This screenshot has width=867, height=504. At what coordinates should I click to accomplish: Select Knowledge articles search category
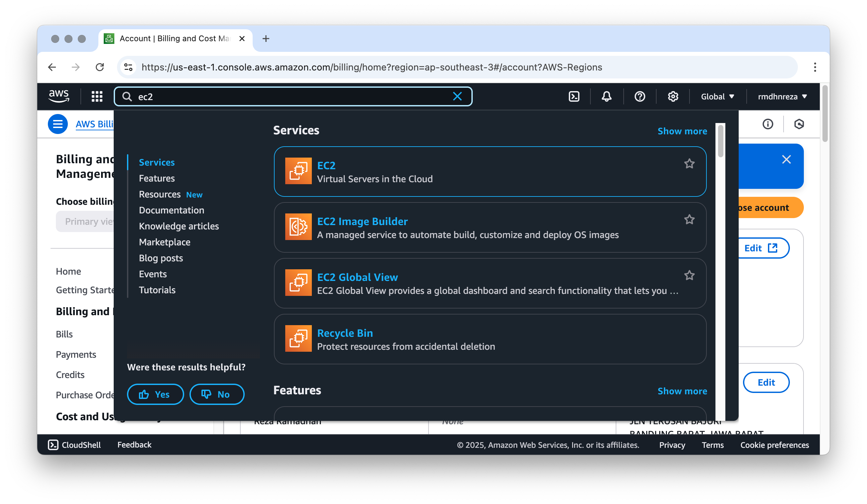179,226
